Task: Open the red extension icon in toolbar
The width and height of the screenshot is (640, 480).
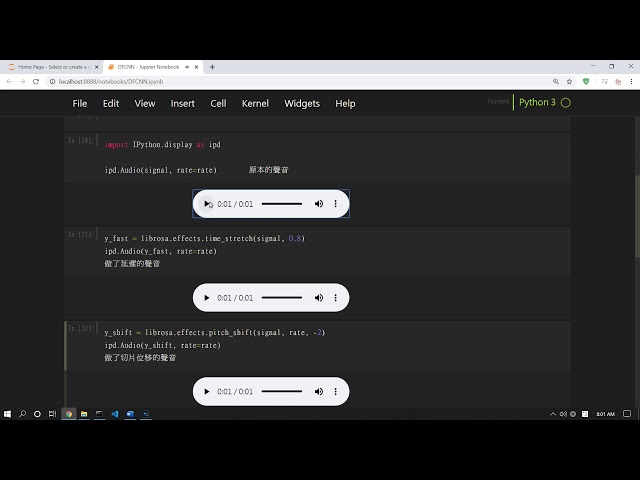Action: tap(618, 82)
